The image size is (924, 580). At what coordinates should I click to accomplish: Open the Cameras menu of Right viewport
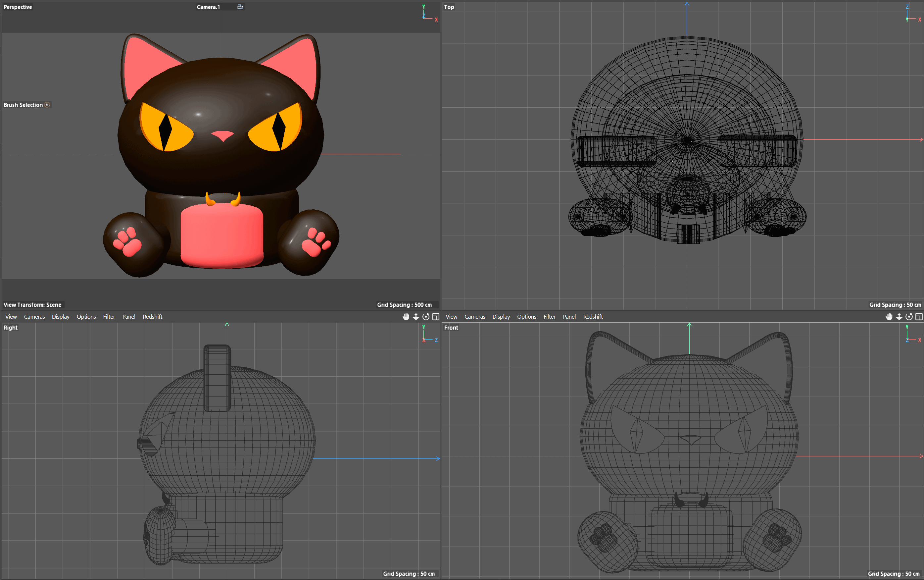34,316
